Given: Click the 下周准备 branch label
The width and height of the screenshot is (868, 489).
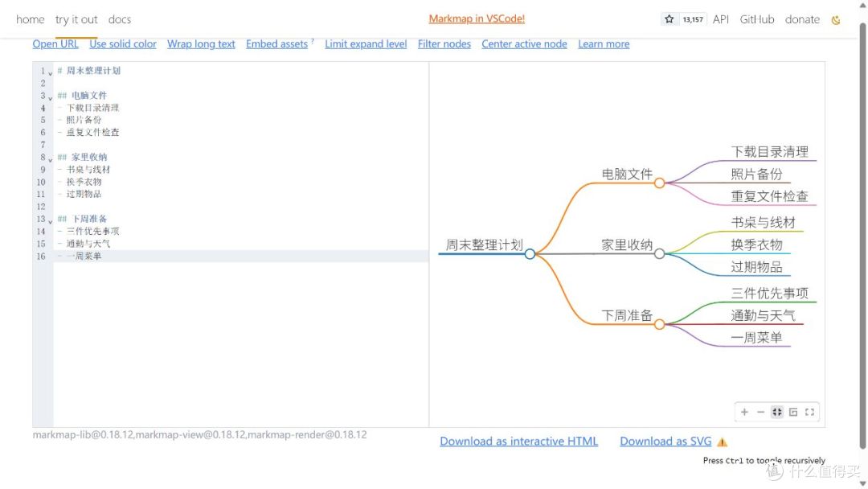Looking at the screenshot, I should pos(627,315).
